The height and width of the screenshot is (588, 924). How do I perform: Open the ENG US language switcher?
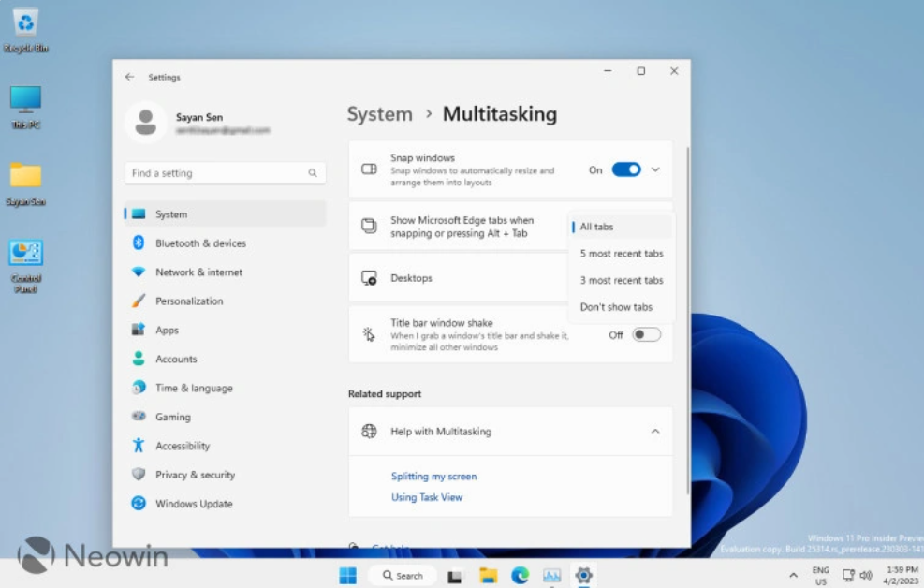click(x=821, y=576)
